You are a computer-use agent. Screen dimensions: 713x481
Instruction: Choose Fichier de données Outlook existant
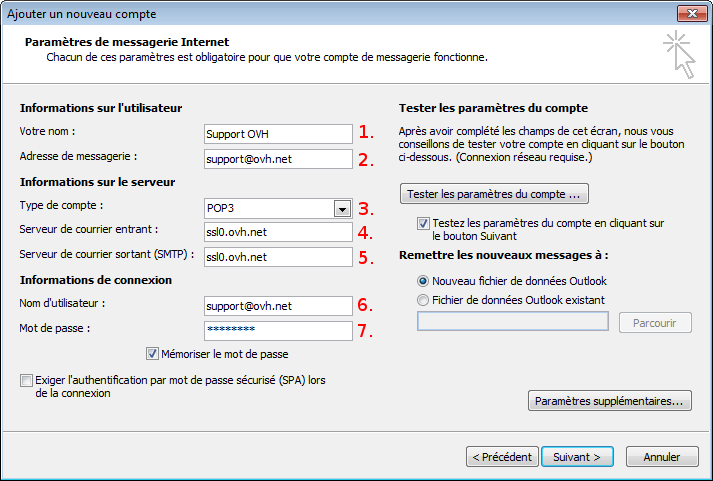coord(424,299)
